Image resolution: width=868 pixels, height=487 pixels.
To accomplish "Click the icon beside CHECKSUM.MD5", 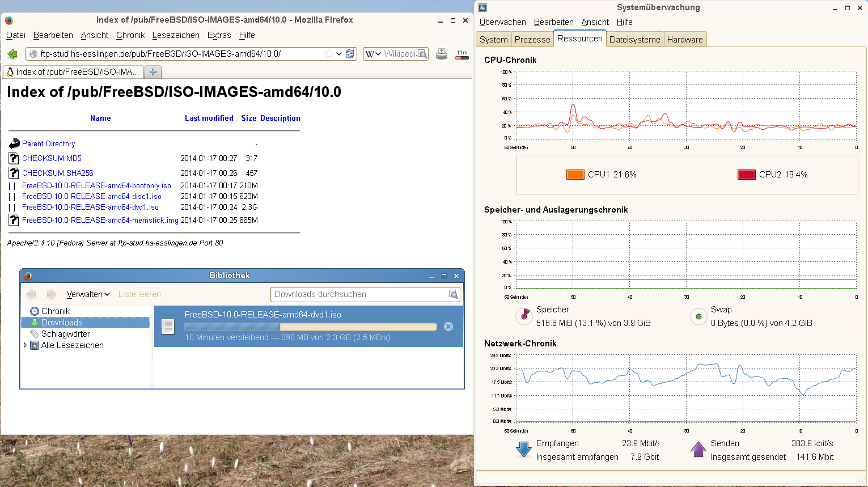I will tap(14, 158).
